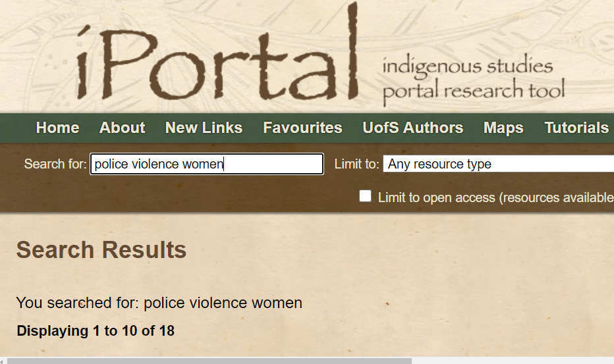The width and height of the screenshot is (614, 364).
Task: Go to Tutorials in the navigation bar
Action: pyautogui.click(x=576, y=128)
